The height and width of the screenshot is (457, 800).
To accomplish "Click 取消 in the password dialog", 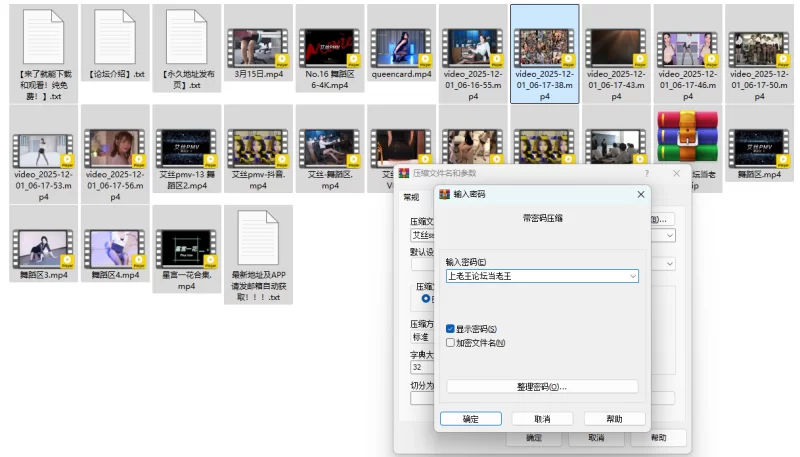I will (542, 419).
